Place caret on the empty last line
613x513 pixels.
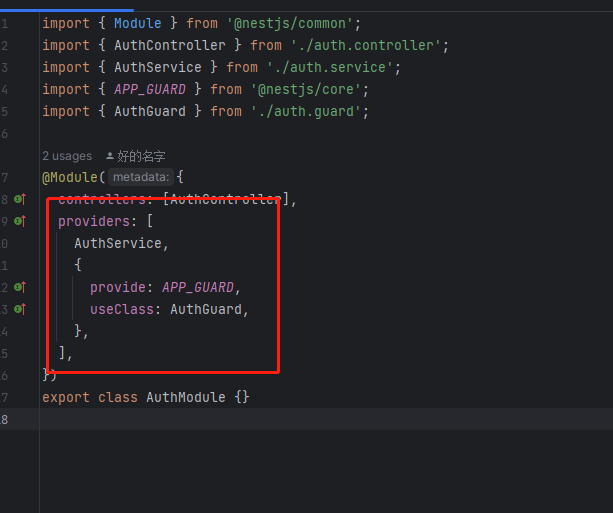click(x=326, y=420)
